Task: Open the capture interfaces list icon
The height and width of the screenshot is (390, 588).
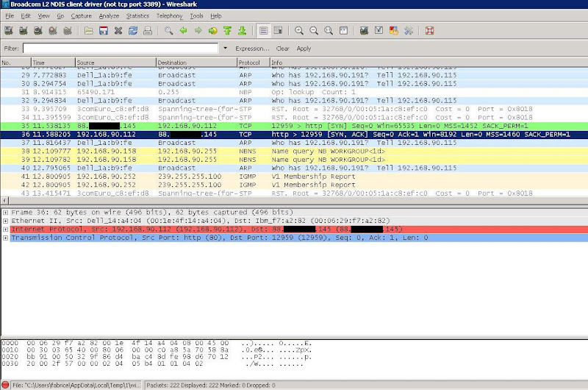Action: [x=8, y=31]
